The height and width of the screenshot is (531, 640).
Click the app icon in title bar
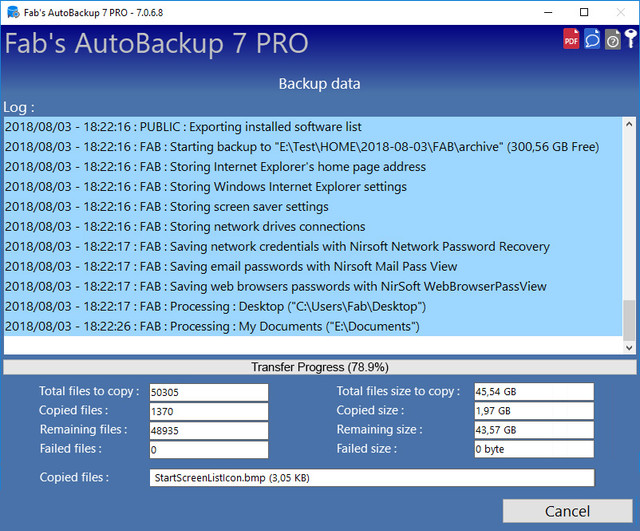13,12
